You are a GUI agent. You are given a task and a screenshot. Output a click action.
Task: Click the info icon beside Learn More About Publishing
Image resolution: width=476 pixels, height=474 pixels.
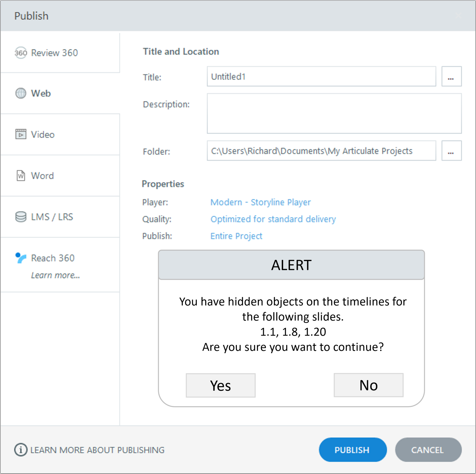(x=21, y=450)
